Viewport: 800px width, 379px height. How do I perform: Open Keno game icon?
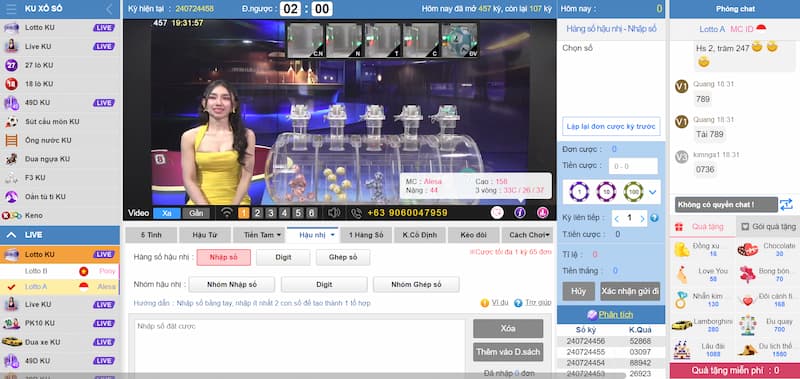[x=11, y=216]
